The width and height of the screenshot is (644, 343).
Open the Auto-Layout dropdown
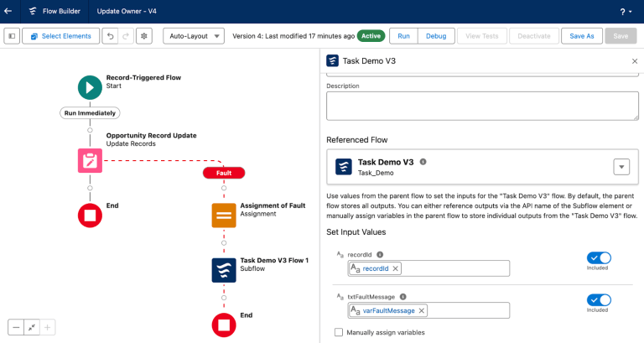coord(194,36)
